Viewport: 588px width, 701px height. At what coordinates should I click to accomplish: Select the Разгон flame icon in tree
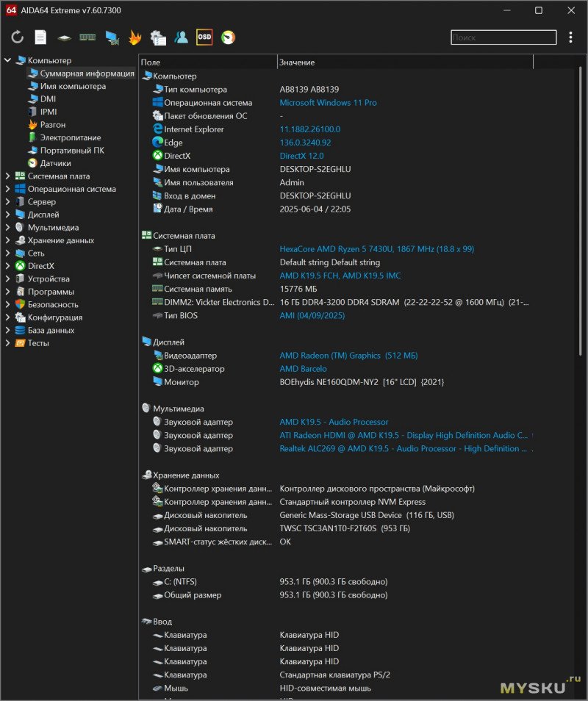pyautogui.click(x=32, y=125)
